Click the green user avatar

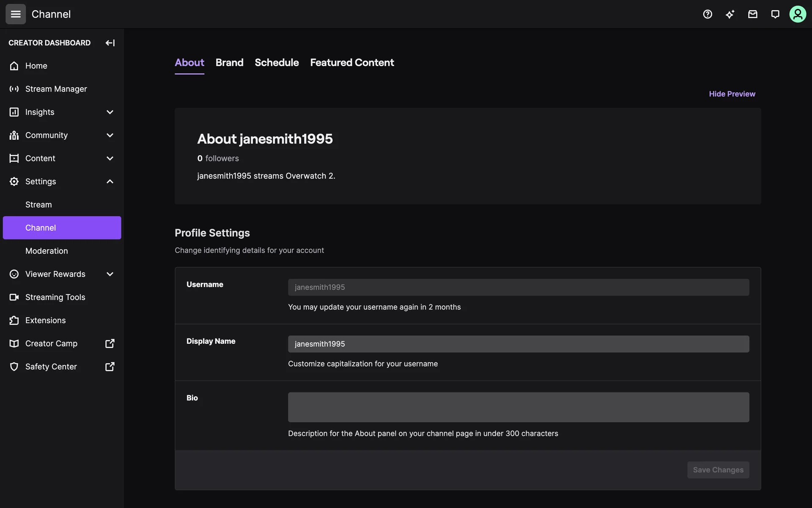click(797, 14)
